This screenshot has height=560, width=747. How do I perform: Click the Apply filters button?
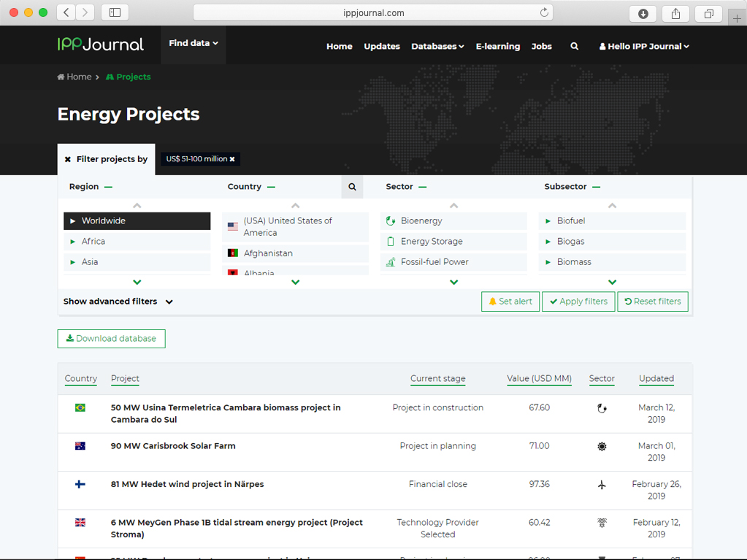coord(578,302)
